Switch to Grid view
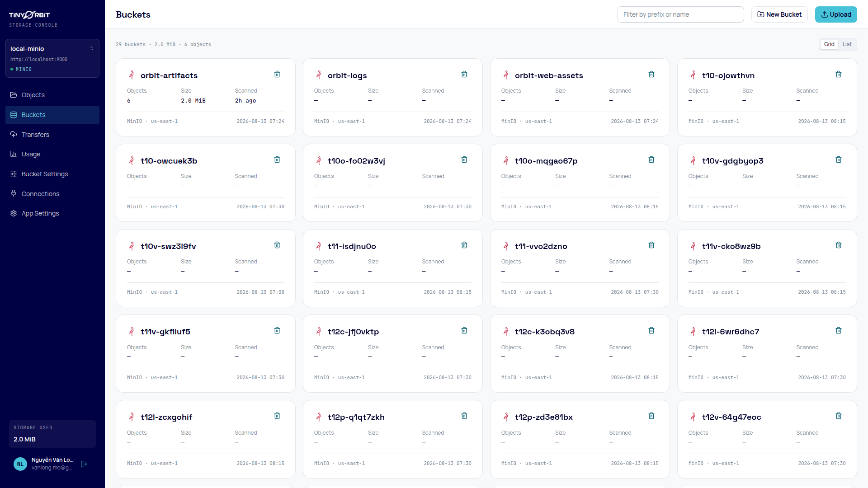Image resolution: width=868 pixels, height=488 pixels. coord(829,44)
